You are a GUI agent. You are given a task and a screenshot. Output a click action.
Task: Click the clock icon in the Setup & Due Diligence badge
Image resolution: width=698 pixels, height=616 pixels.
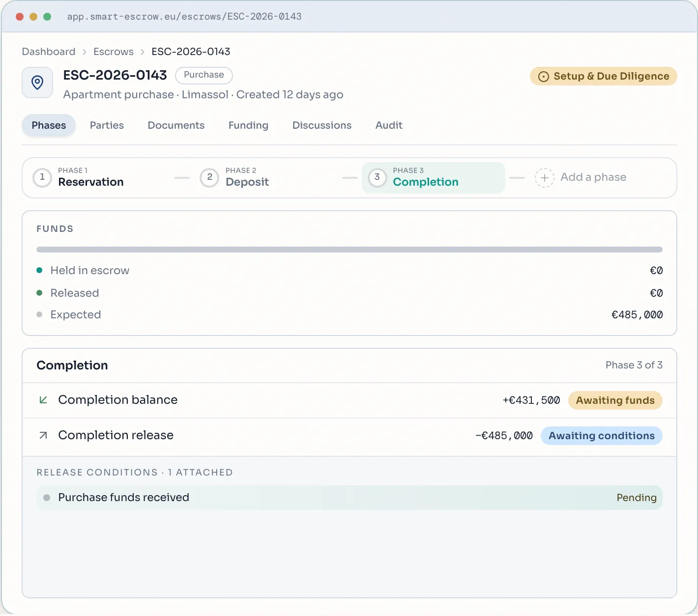coord(544,77)
